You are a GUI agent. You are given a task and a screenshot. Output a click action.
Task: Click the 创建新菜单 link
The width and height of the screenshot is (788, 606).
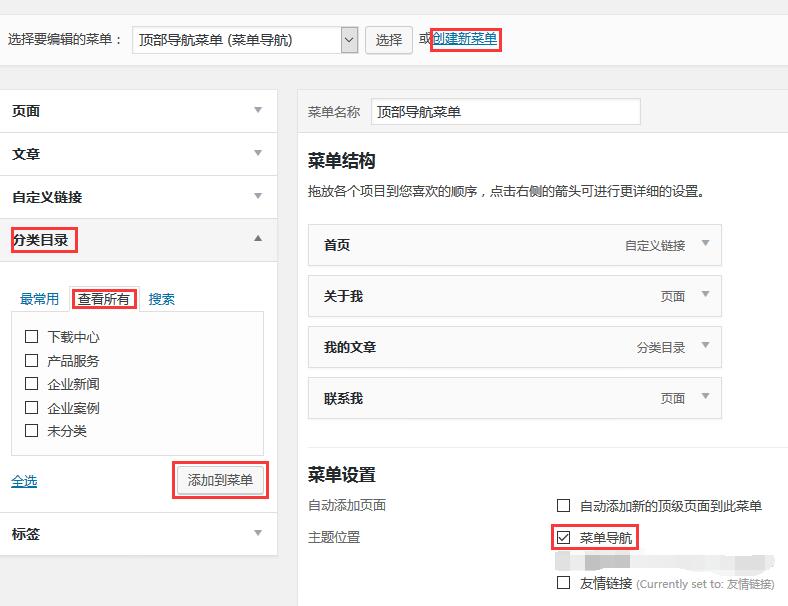pos(465,39)
